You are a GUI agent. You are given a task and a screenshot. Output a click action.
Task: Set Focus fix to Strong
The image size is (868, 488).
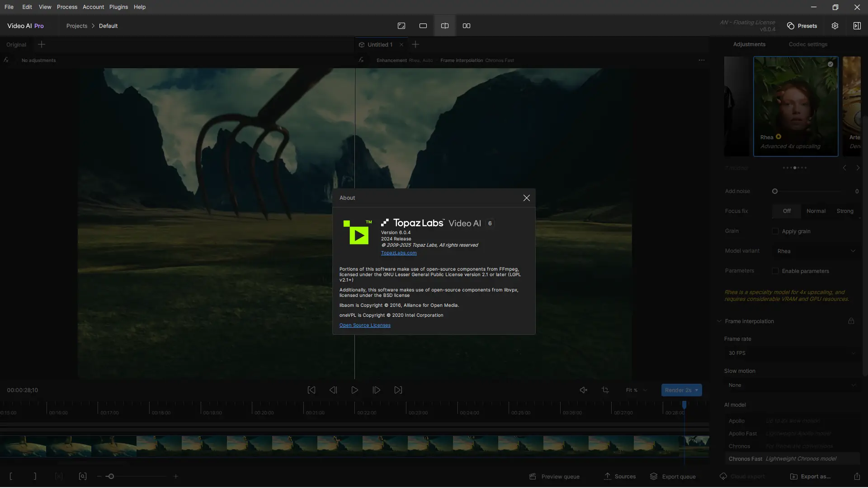[x=845, y=211]
